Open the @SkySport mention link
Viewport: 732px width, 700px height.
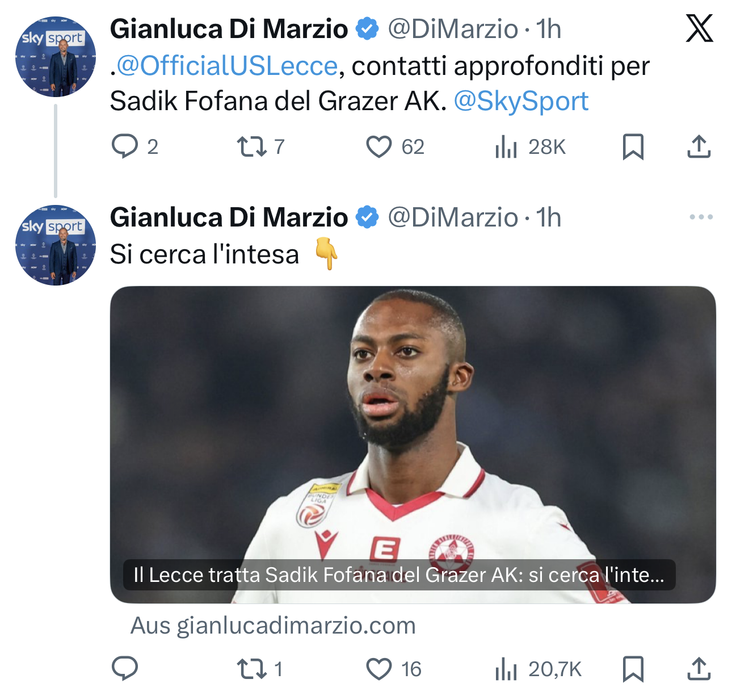(521, 101)
